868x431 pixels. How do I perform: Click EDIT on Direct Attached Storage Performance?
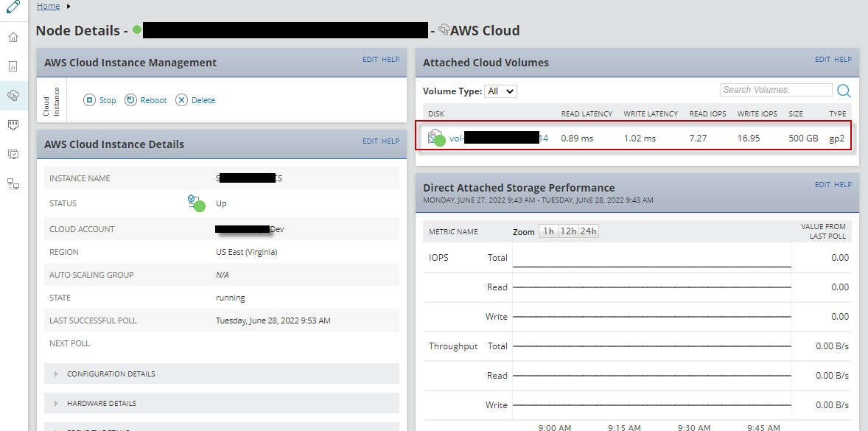[822, 184]
